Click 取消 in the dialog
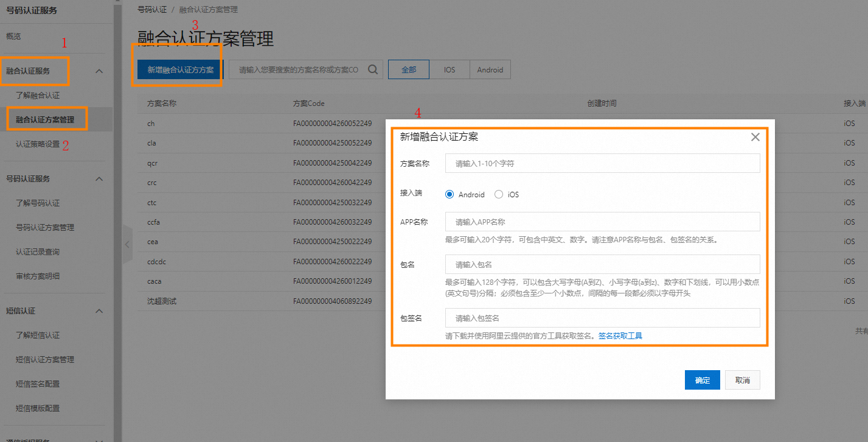This screenshot has height=442, width=868. tap(743, 380)
